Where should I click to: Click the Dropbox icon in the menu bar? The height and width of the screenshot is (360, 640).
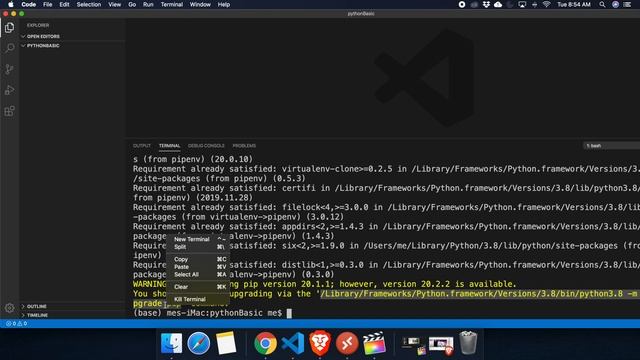(x=486, y=4)
